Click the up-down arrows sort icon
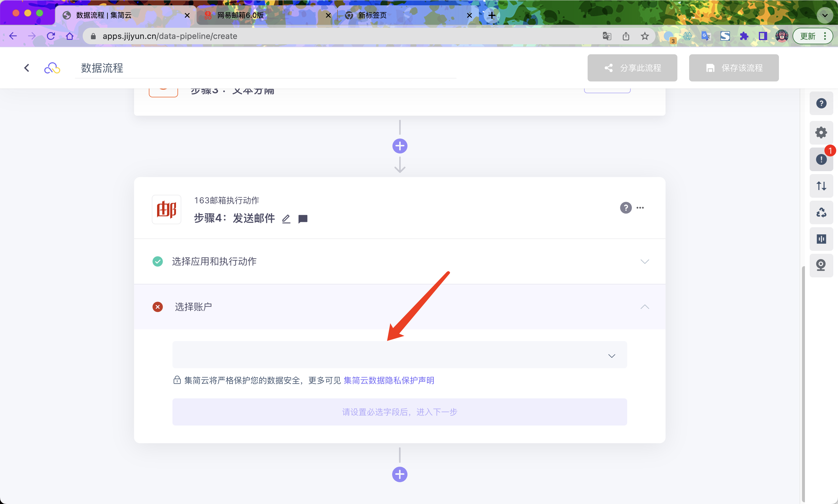Screen dimensions: 838x504 [821, 186]
